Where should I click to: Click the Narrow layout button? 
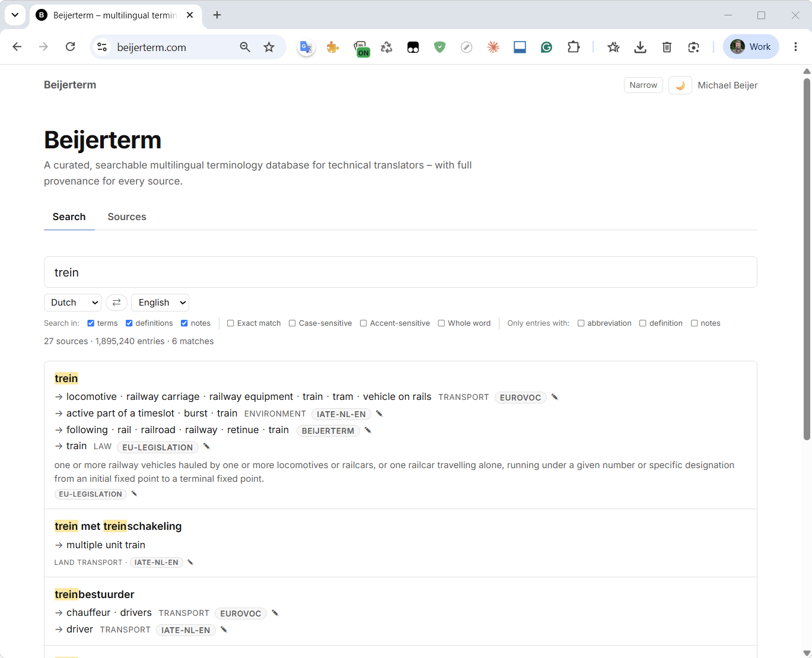pyautogui.click(x=644, y=85)
